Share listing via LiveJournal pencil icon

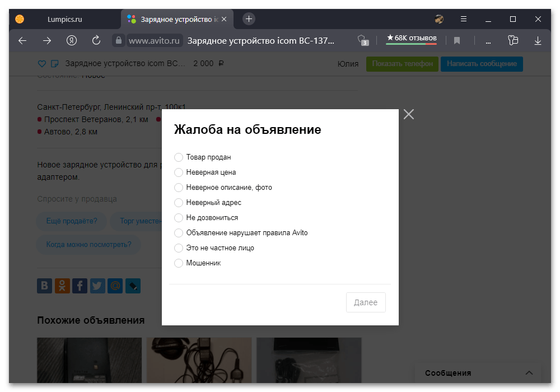tap(133, 286)
